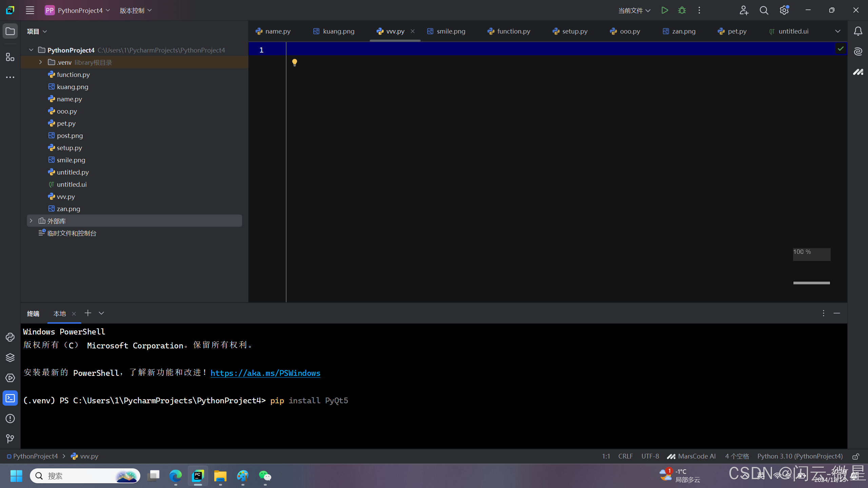Open the aka.ms/PSWindows link in terminal
Image resolution: width=868 pixels, height=488 pixels.
(265, 373)
